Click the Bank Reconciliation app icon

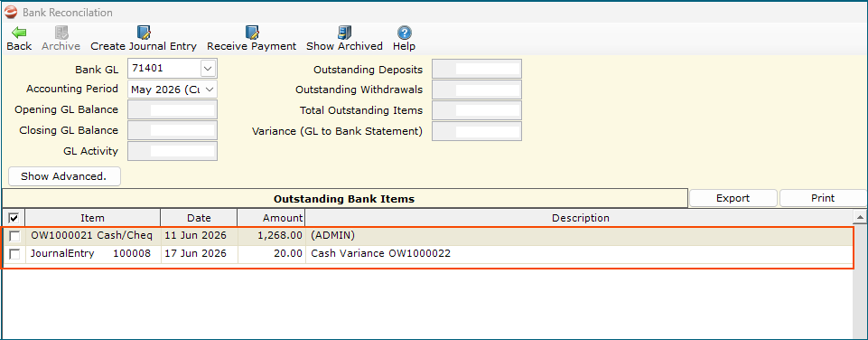point(11,12)
